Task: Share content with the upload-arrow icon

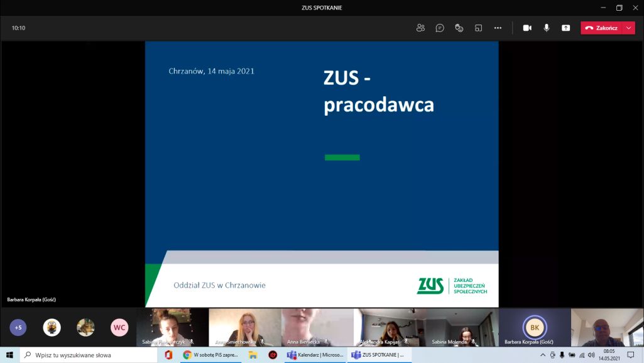Action: coord(565,28)
